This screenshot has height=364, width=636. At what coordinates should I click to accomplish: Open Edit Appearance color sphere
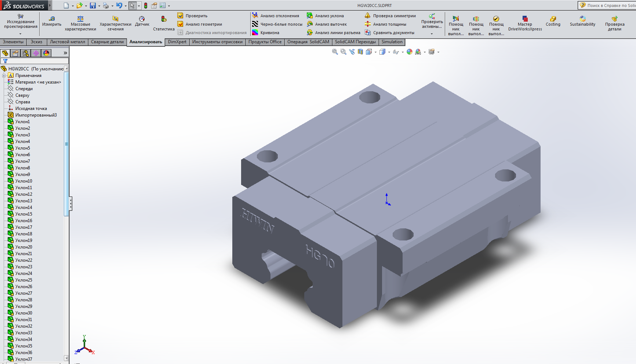410,52
